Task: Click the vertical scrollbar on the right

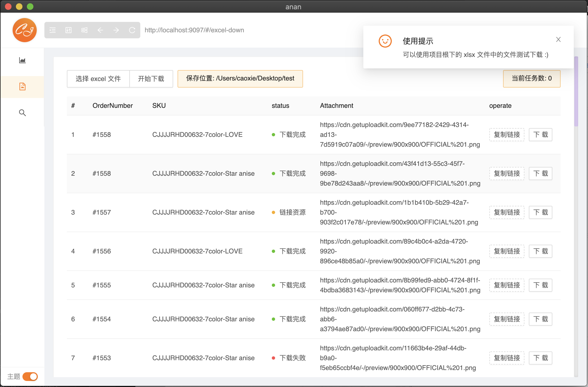Action: (576, 91)
